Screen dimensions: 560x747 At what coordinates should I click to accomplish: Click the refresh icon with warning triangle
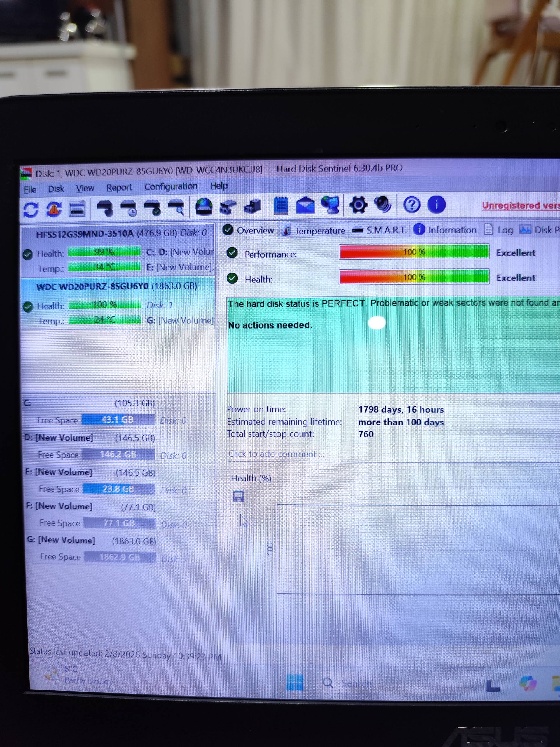54,209
